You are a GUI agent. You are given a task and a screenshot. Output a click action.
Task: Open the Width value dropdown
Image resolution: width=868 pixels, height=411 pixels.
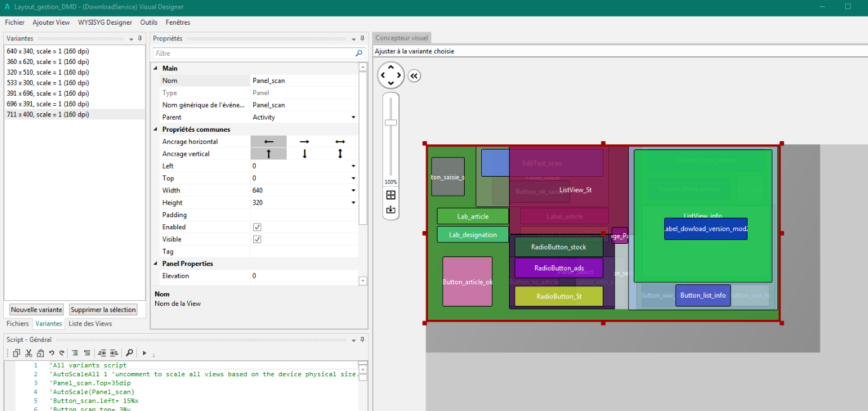[x=353, y=190]
